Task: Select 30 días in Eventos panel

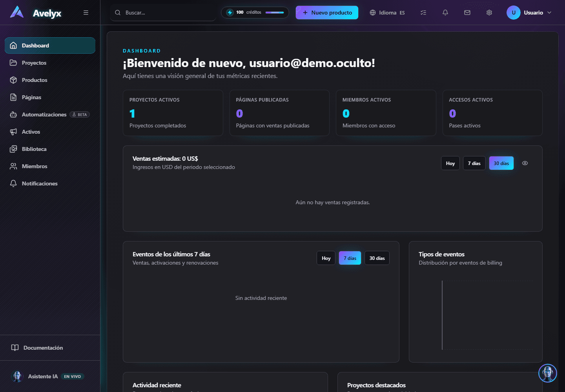Action: [x=377, y=258]
